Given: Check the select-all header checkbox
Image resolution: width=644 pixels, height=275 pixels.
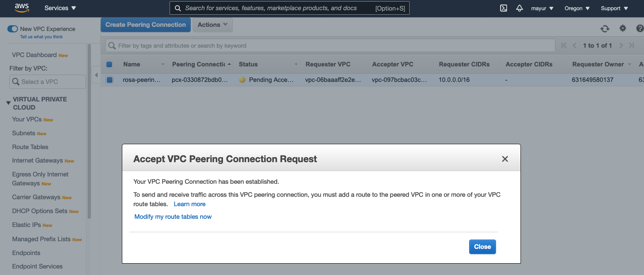Looking at the screenshot, I should [109, 64].
